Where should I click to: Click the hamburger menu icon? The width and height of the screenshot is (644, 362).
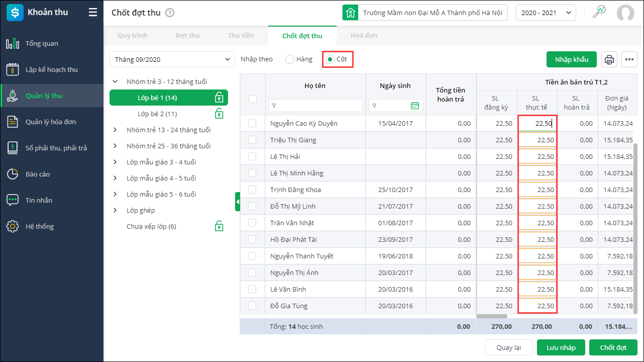pyautogui.click(x=93, y=13)
